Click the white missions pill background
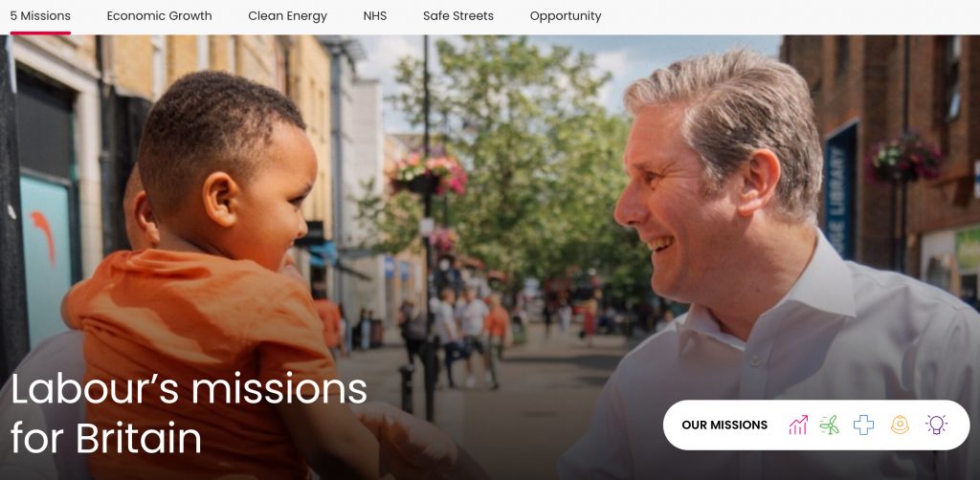Image resolution: width=980 pixels, height=480 pixels. (x=816, y=425)
